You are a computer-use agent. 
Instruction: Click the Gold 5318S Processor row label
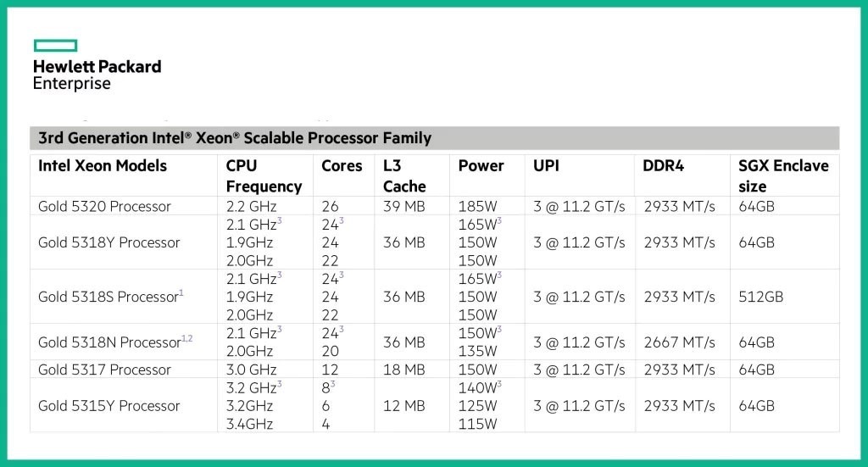pyautogui.click(x=111, y=297)
